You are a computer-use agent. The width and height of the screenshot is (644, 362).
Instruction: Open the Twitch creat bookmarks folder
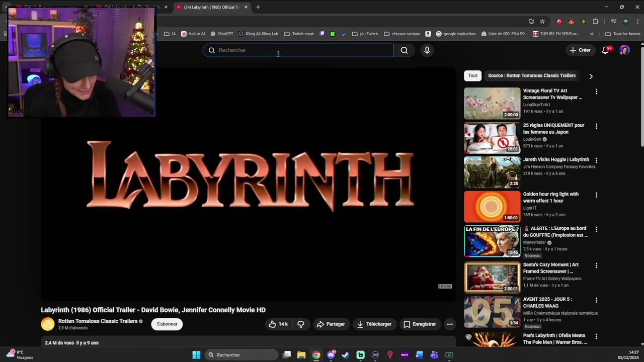tap(299, 34)
